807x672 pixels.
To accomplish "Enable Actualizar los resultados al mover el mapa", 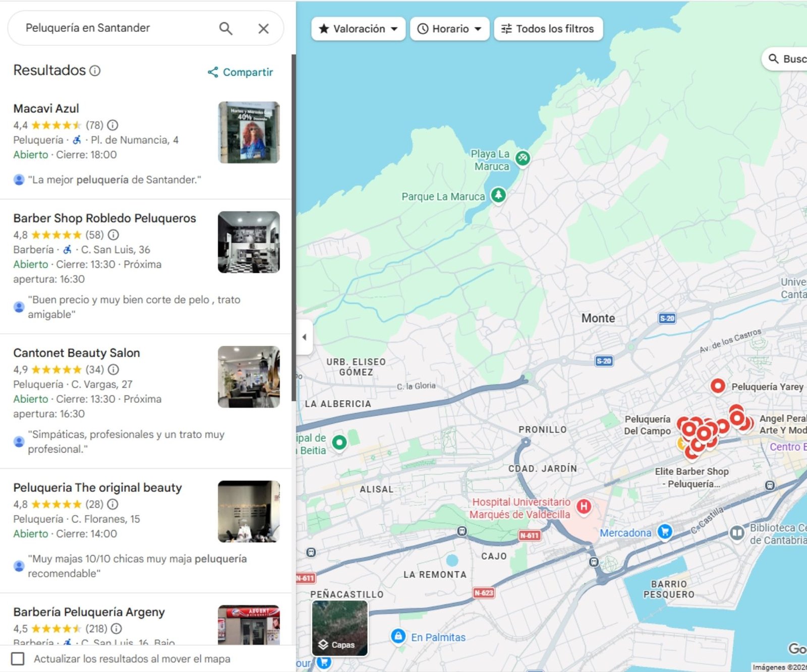I will [18, 658].
